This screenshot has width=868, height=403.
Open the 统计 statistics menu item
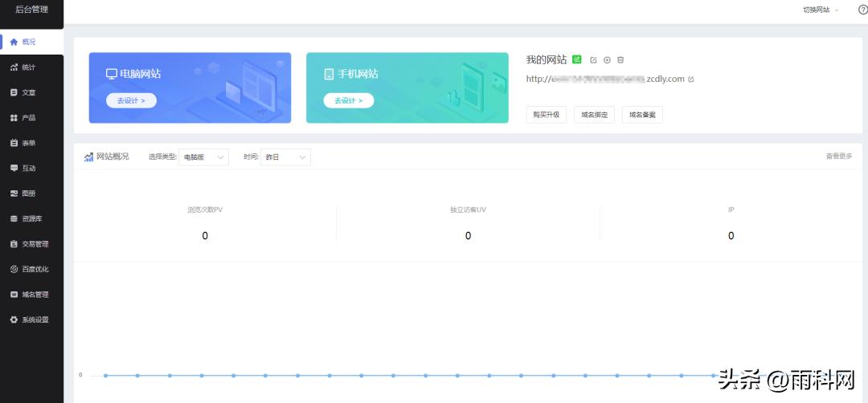[x=31, y=67]
